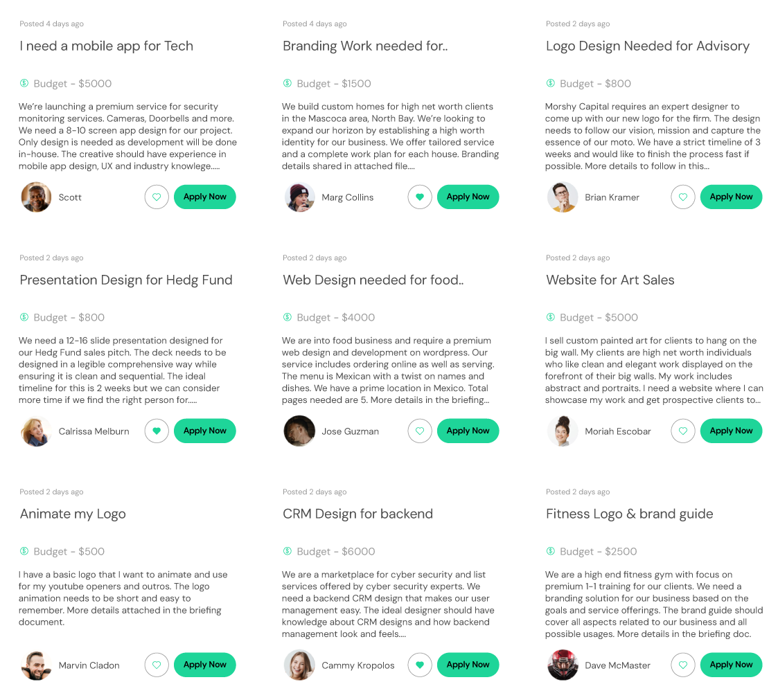Unlike Calrissa Melburn's presentation design post
Image resolution: width=778 pixels, height=700 pixels.
pos(157,431)
